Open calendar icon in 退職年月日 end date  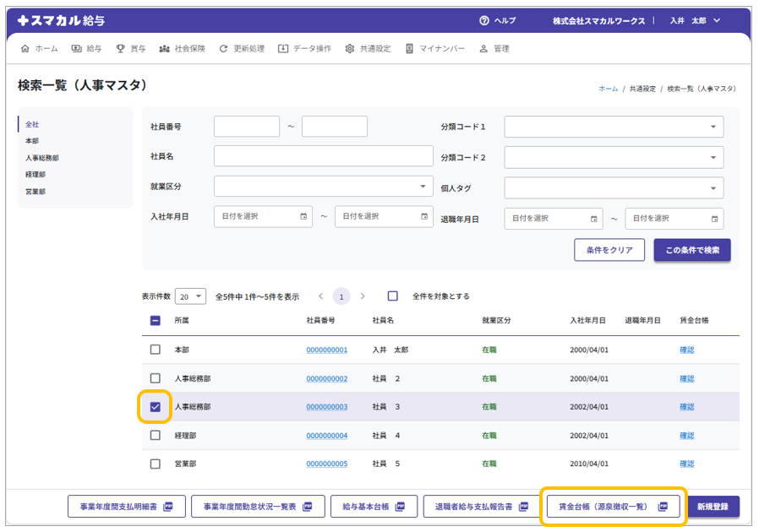pos(714,218)
